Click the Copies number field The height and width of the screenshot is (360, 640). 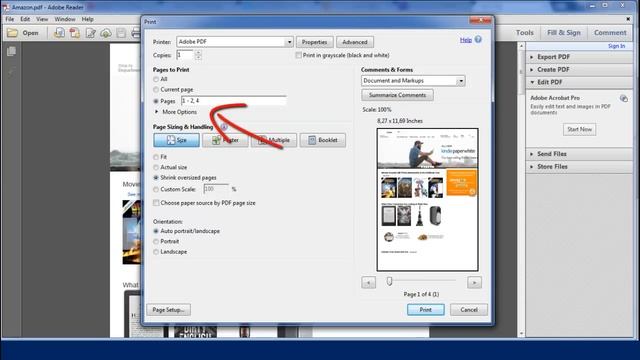pos(185,55)
